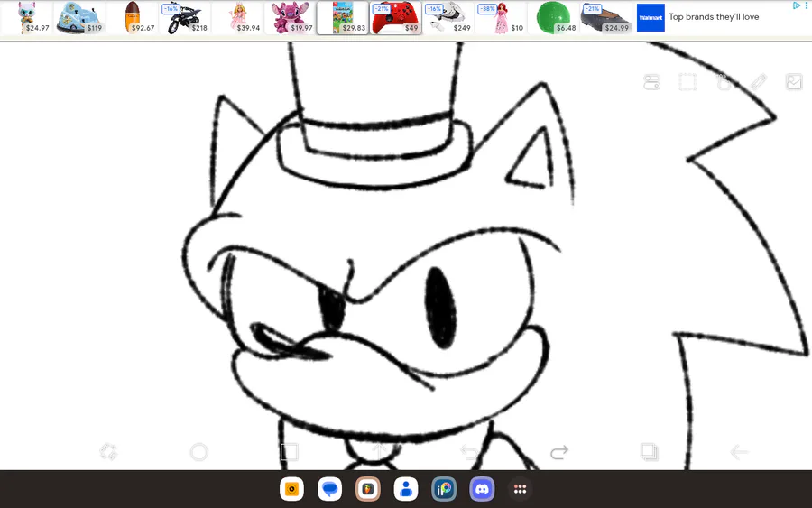The height and width of the screenshot is (508, 812).
Task: Open the Walmart logo in the ad
Action: pos(651,18)
